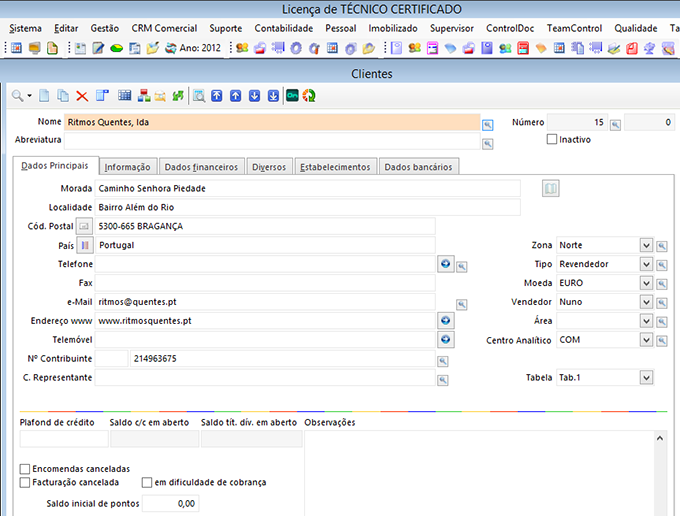Expand the search options arrow beside the magnifier
This screenshot has width=680, height=516.
coord(29,96)
